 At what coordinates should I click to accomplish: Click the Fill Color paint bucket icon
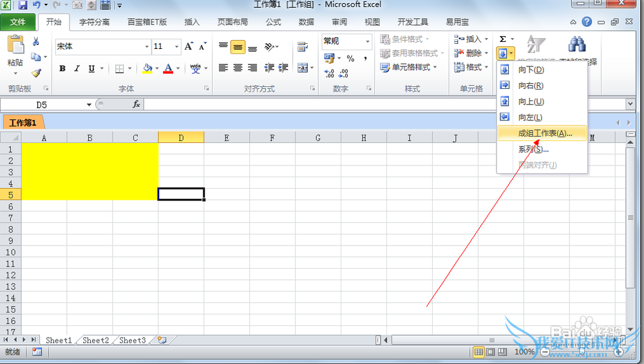tap(147, 68)
